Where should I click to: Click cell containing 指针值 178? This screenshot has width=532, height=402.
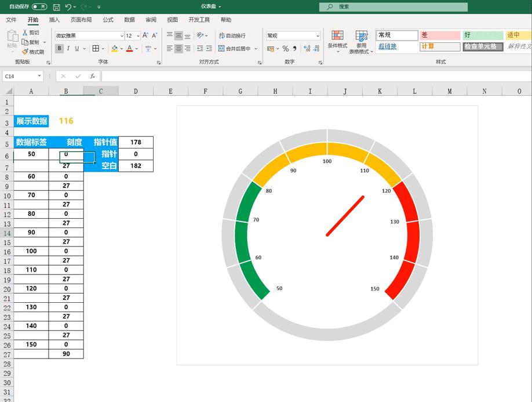click(135, 142)
